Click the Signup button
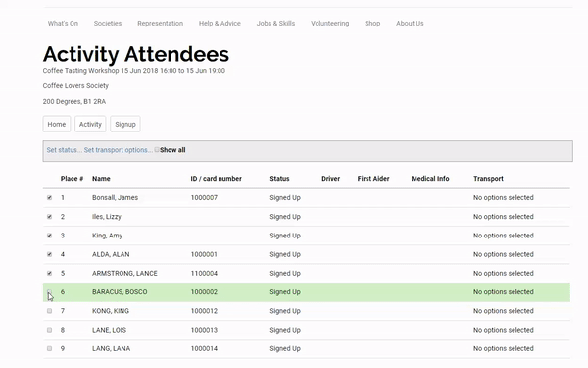Screen dimensions: 588x368 tap(125, 124)
